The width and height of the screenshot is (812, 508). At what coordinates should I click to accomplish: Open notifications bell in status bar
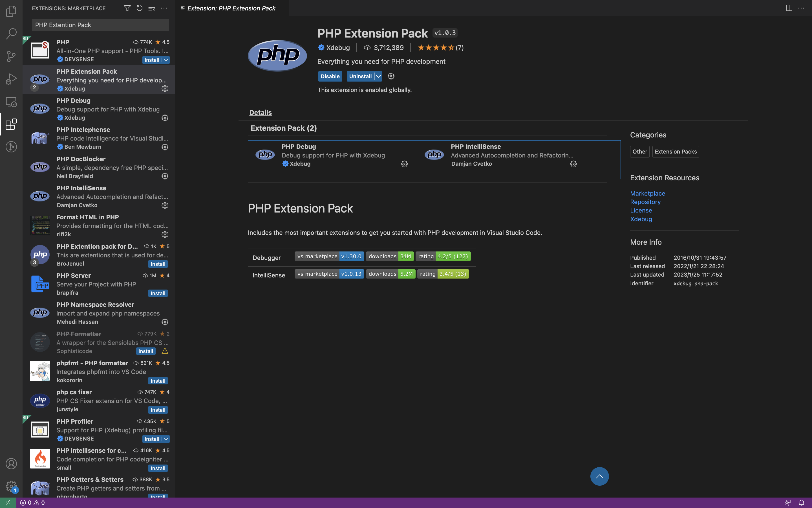click(x=801, y=503)
